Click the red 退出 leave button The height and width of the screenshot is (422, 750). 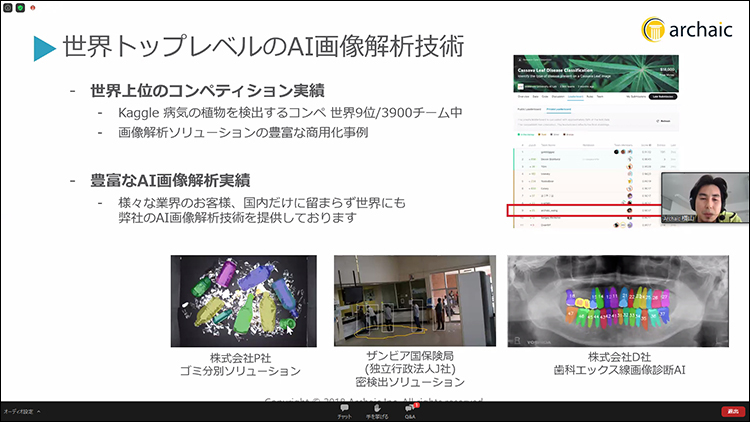tap(733, 411)
